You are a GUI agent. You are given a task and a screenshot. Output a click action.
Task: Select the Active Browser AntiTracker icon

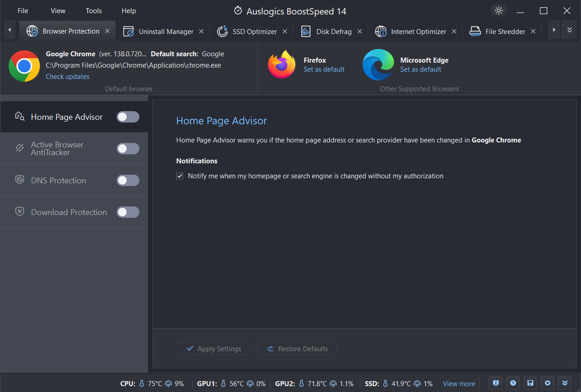tap(19, 148)
